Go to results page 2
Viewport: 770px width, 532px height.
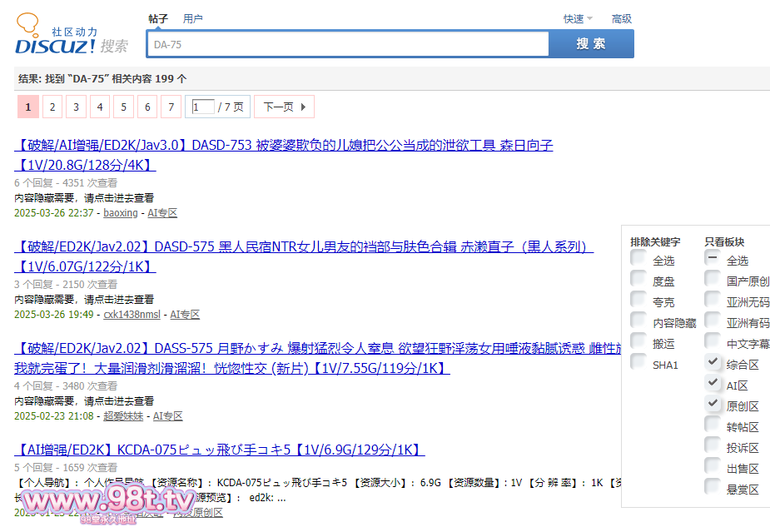(52, 107)
